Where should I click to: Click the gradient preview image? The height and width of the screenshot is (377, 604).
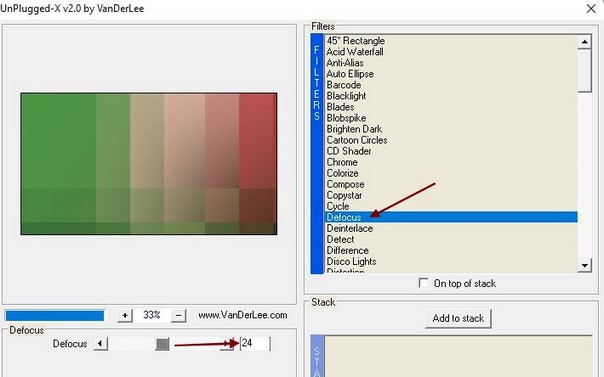tap(149, 164)
